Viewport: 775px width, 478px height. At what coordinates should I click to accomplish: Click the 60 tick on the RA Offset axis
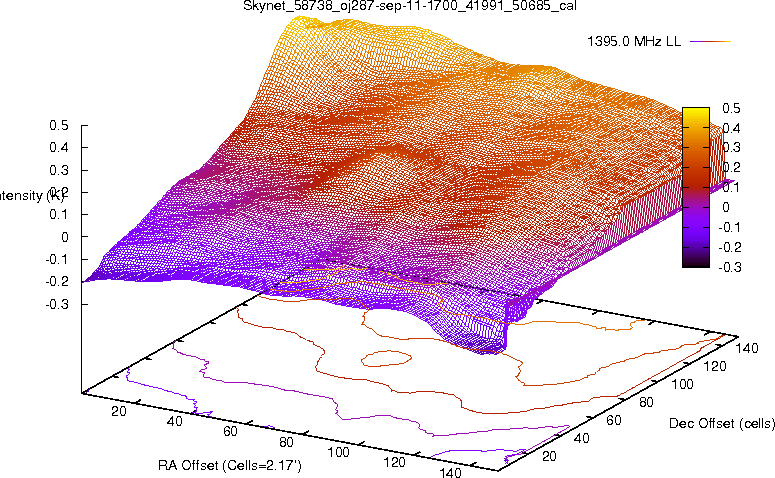point(230,432)
